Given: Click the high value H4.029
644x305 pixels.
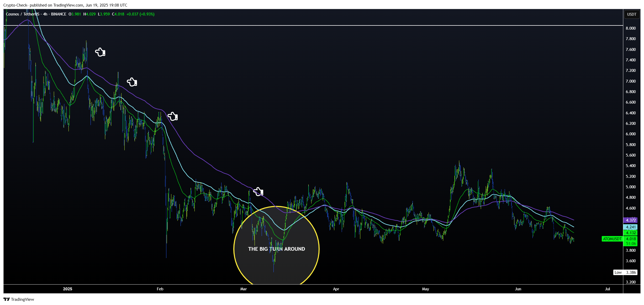Looking at the screenshot, I should pyautogui.click(x=89, y=14).
